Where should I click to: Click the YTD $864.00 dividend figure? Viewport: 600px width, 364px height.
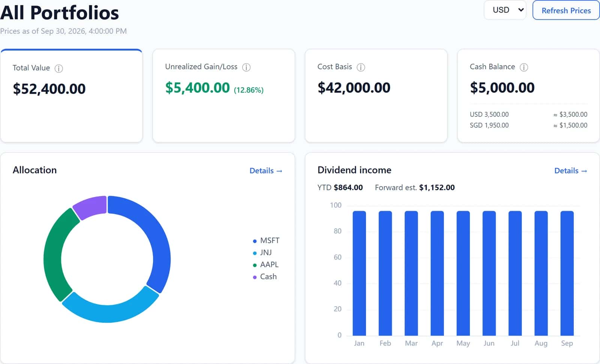click(340, 187)
